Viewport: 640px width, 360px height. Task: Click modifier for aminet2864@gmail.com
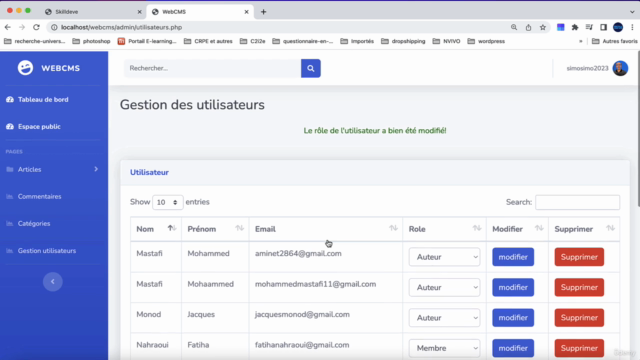[x=513, y=257]
